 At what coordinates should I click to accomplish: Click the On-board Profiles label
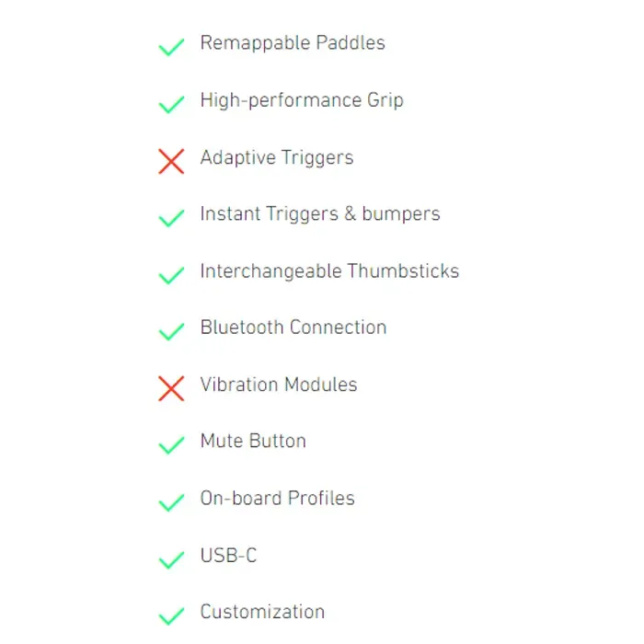coord(277,499)
